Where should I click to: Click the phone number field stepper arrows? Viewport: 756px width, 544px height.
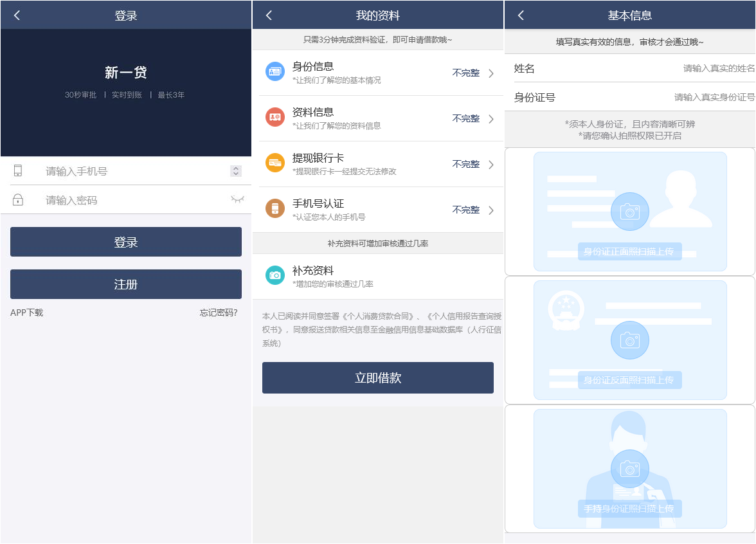236,171
